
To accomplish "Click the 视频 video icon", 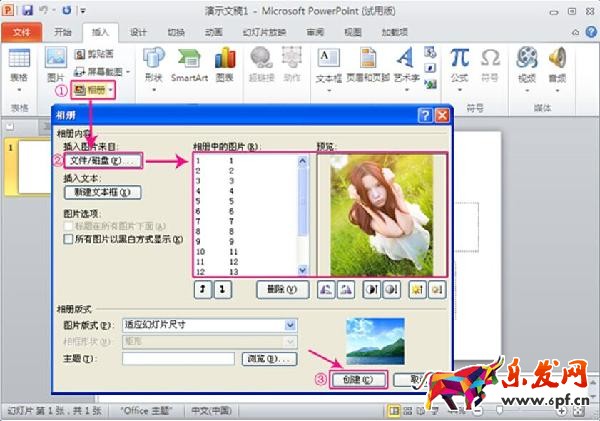I will [x=527, y=57].
